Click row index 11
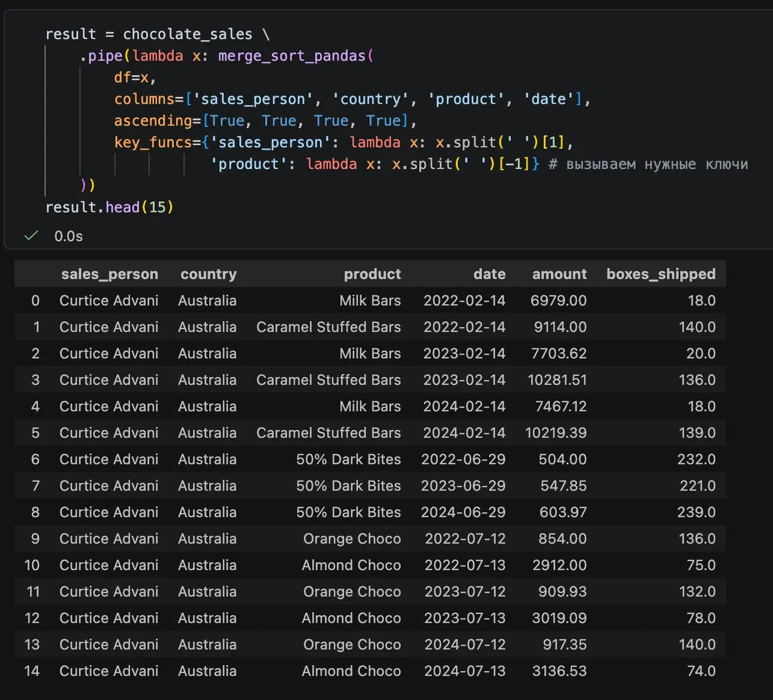Image resolution: width=773 pixels, height=700 pixels. point(33,592)
